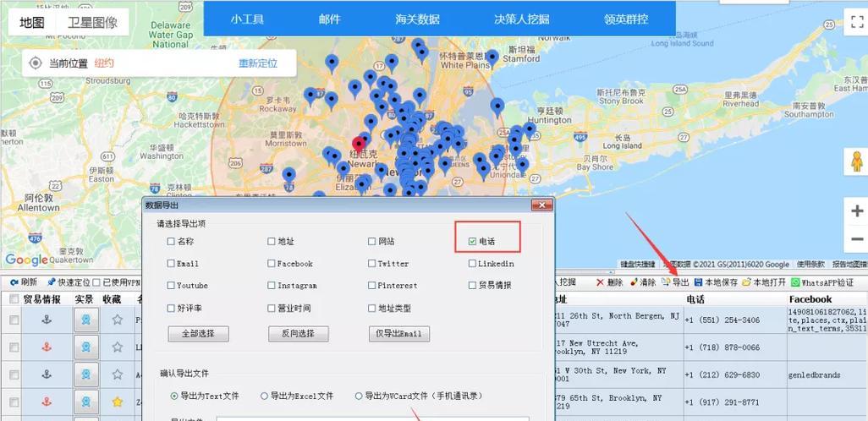Click the WhatsAPP验证 icon
Viewport: 868px width, 421px height.
(x=795, y=282)
